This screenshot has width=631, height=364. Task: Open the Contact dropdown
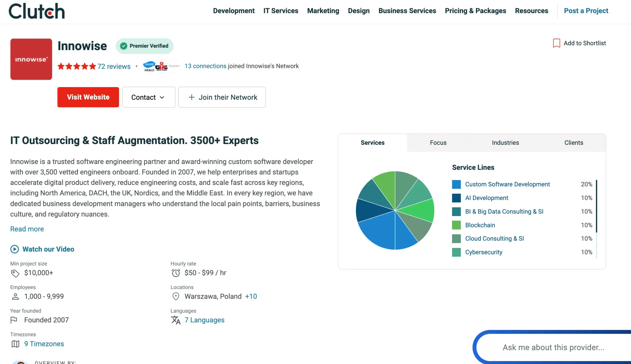(x=148, y=97)
